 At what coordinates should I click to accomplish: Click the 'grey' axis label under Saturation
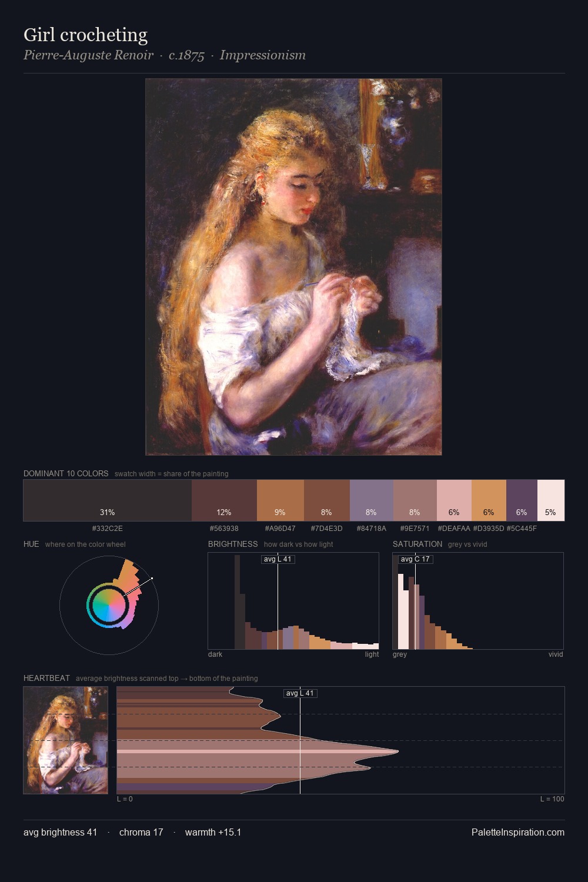[x=400, y=654]
